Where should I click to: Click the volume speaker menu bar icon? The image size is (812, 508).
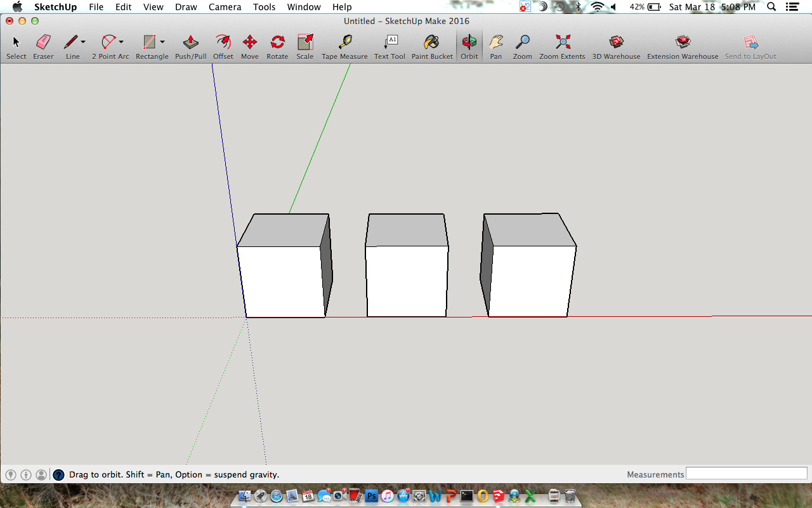click(x=613, y=7)
